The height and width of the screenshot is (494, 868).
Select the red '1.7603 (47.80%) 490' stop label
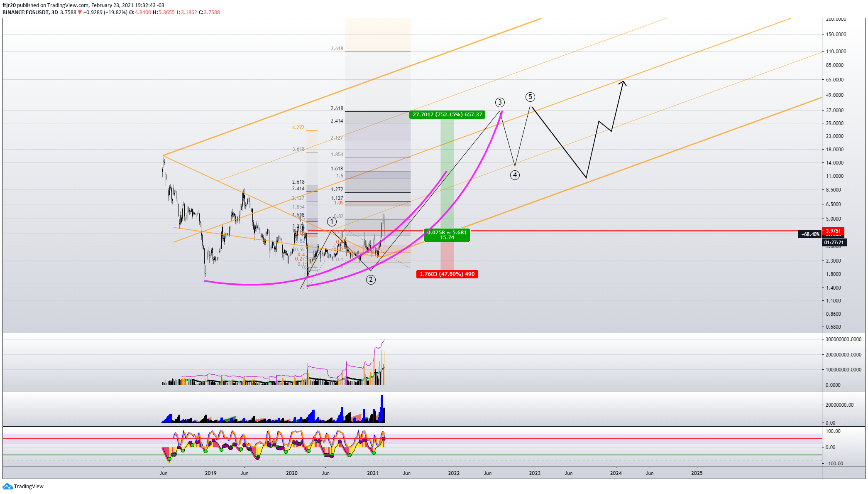pyautogui.click(x=447, y=274)
